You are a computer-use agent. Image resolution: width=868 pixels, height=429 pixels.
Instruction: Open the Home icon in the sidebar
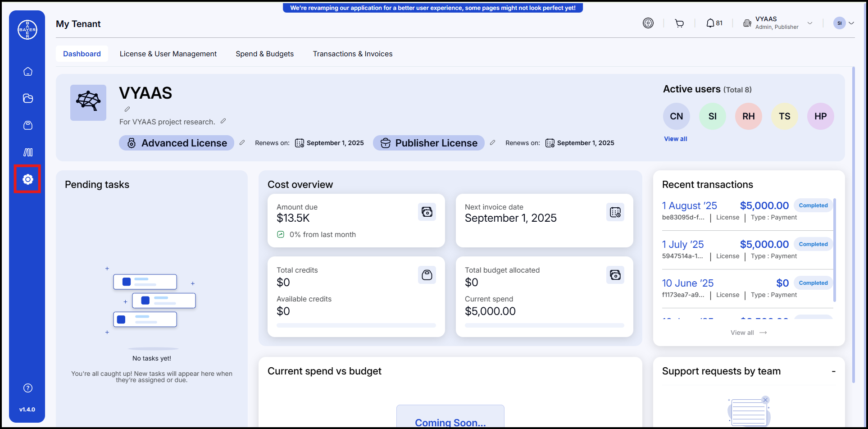pos(28,72)
